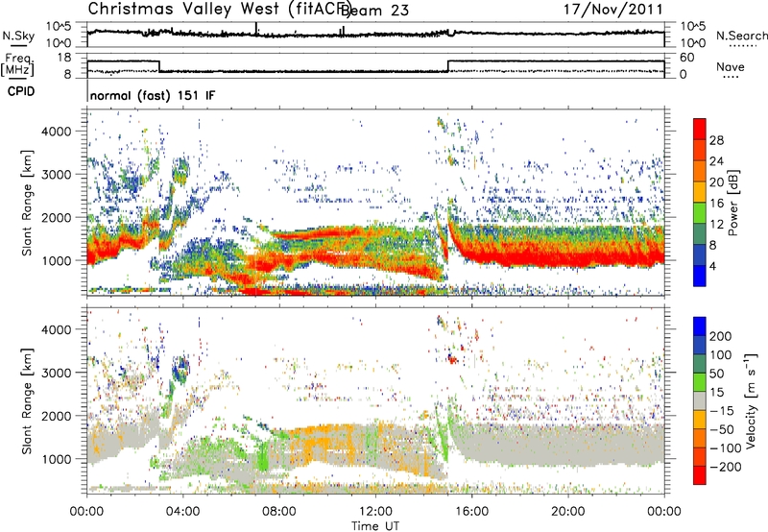Click the '16:00' time tick label

pyautogui.click(x=471, y=512)
